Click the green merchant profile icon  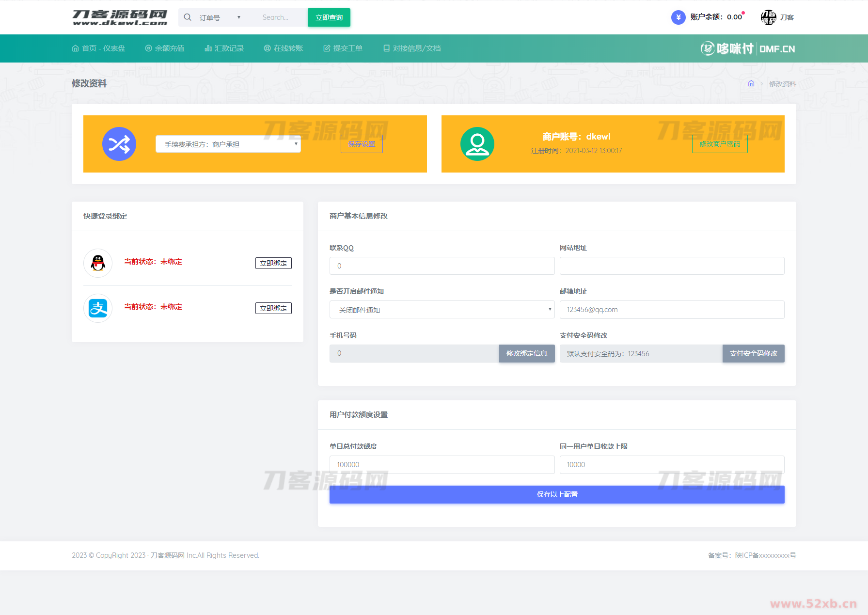pyautogui.click(x=477, y=144)
